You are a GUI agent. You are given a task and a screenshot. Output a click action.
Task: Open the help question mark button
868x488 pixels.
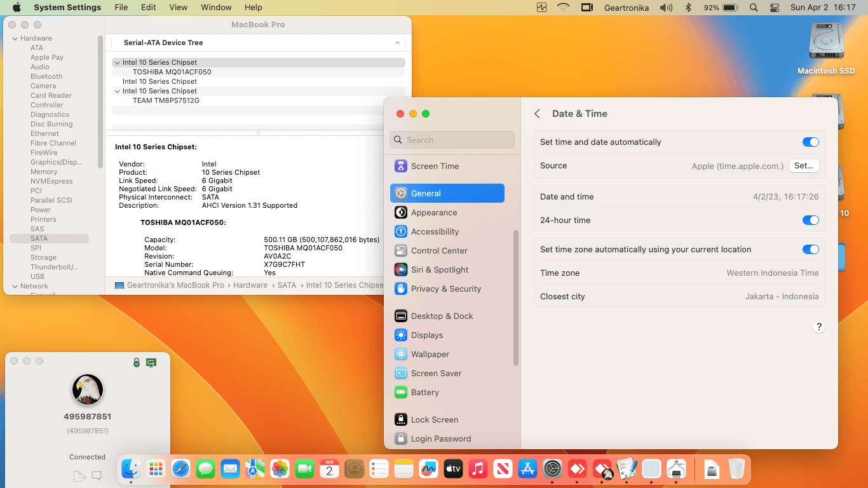pos(819,327)
